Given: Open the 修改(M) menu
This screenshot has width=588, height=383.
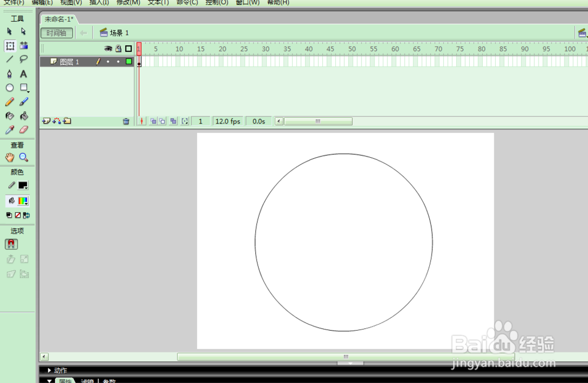Looking at the screenshot, I should [128, 2].
